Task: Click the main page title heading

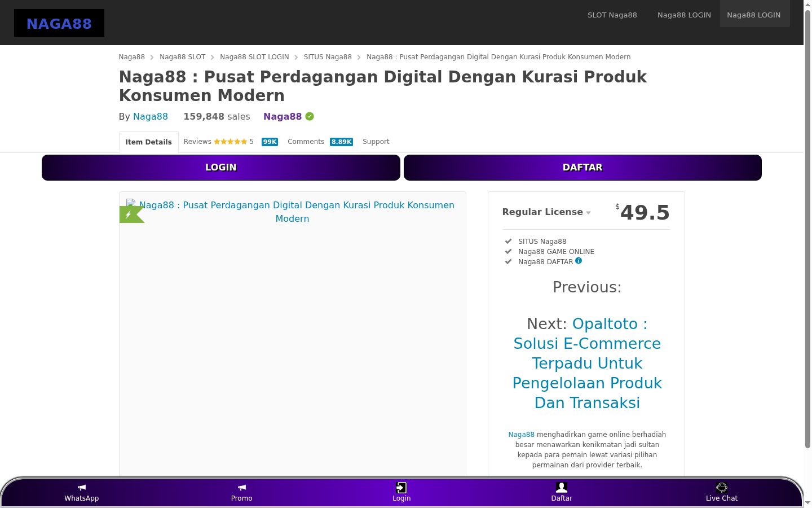Action: 383,86
